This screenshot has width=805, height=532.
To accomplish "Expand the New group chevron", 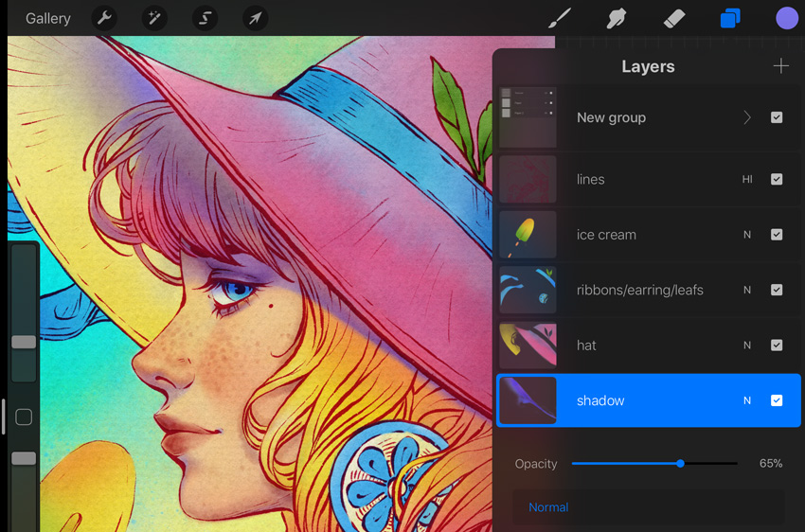I will point(747,117).
